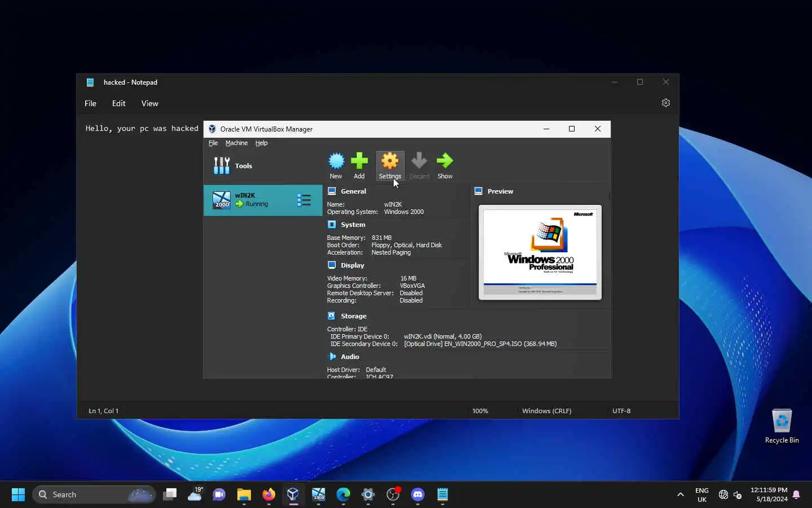This screenshot has width=812, height=508.
Task: Click Windows (CRLF) in Notepad status bar
Action: pyautogui.click(x=547, y=411)
